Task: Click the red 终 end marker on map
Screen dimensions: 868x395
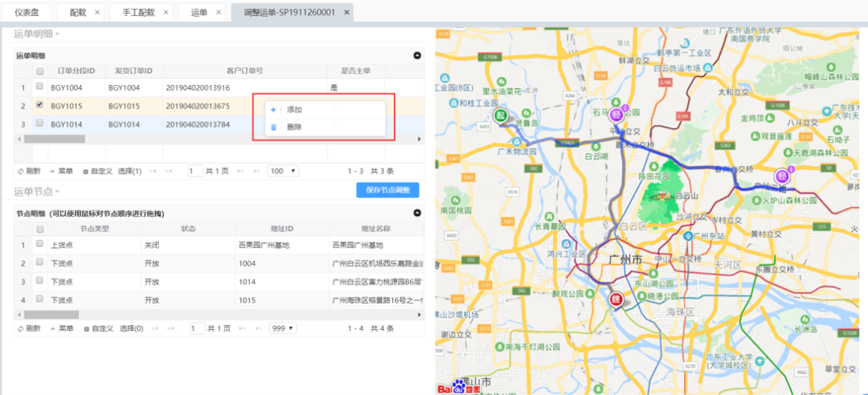Action: pyautogui.click(x=616, y=301)
